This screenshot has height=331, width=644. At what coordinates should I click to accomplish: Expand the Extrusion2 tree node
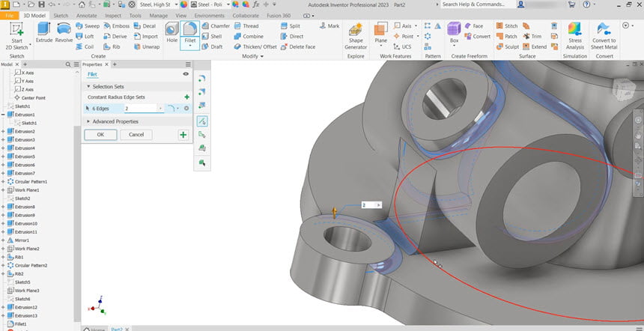tap(3, 131)
